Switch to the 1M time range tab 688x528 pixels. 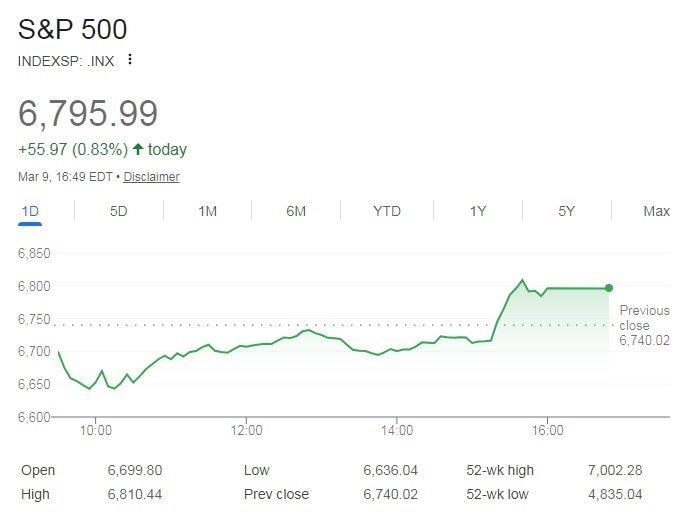coord(207,211)
